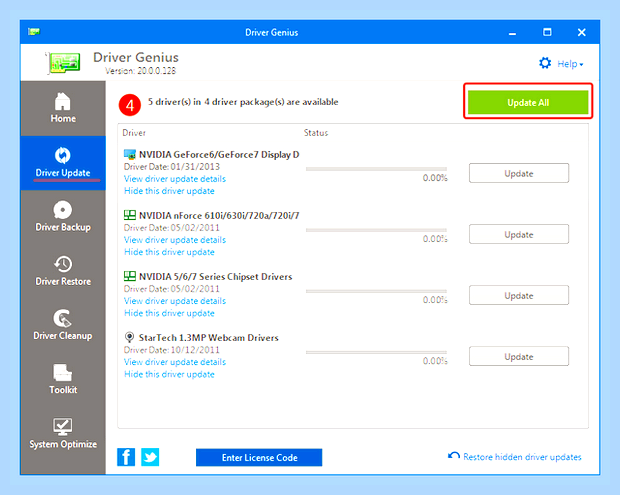Select StarTech 1.3MP Webcam Drivers title
The width and height of the screenshot is (620, 495).
[208, 338]
